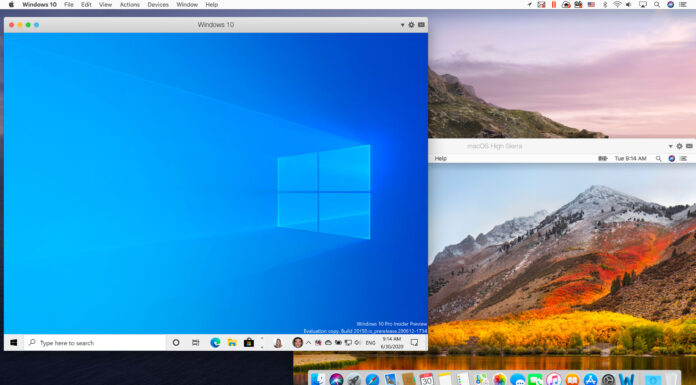Open File Explorer from the Windows taskbar
The image size is (696, 385).
click(x=232, y=343)
